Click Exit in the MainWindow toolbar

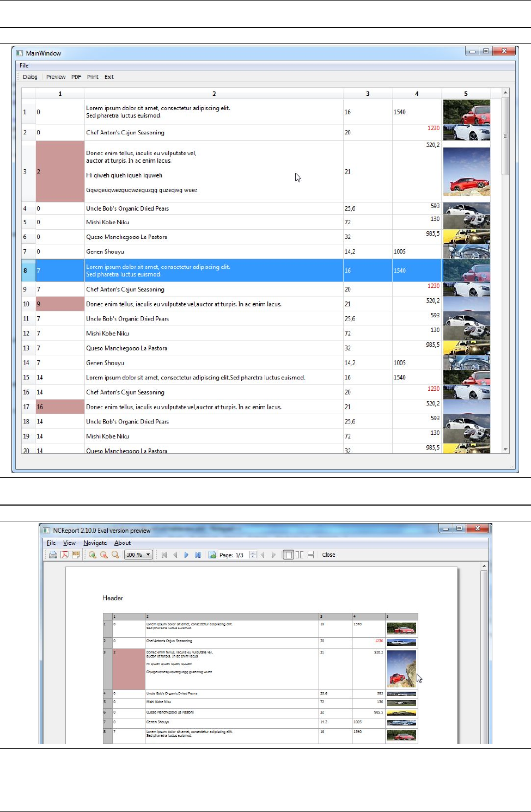pyautogui.click(x=109, y=77)
